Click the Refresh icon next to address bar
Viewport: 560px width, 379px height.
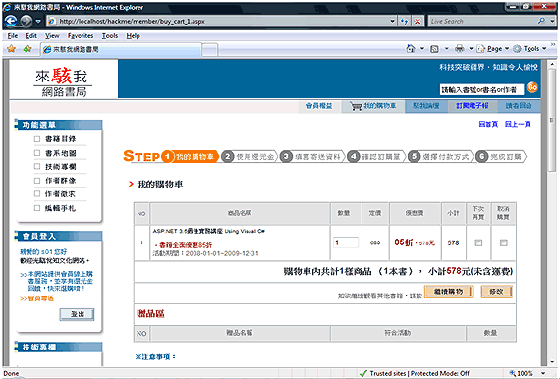(x=404, y=21)
